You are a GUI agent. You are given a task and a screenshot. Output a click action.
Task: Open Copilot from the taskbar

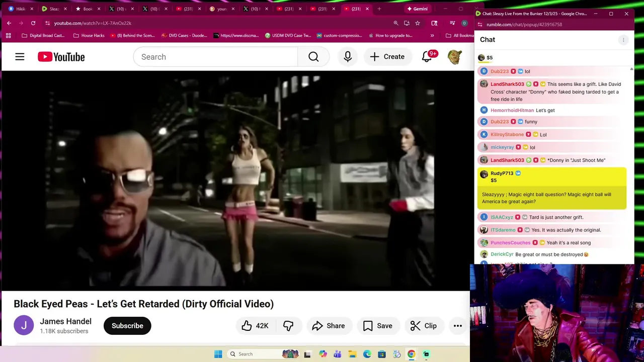[323, 354]
